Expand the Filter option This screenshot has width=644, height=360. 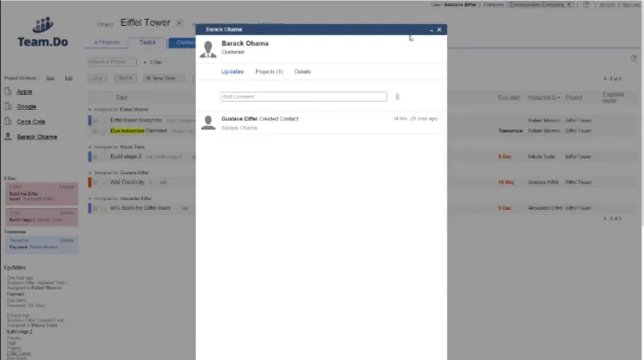click(x=153, y=63)
